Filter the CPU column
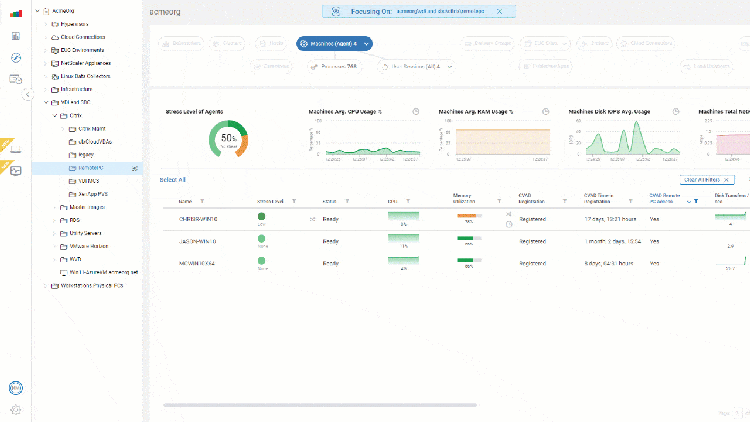The width and height of the screenshot is (750, 422). pyautogui.click(x=408, y=201)
